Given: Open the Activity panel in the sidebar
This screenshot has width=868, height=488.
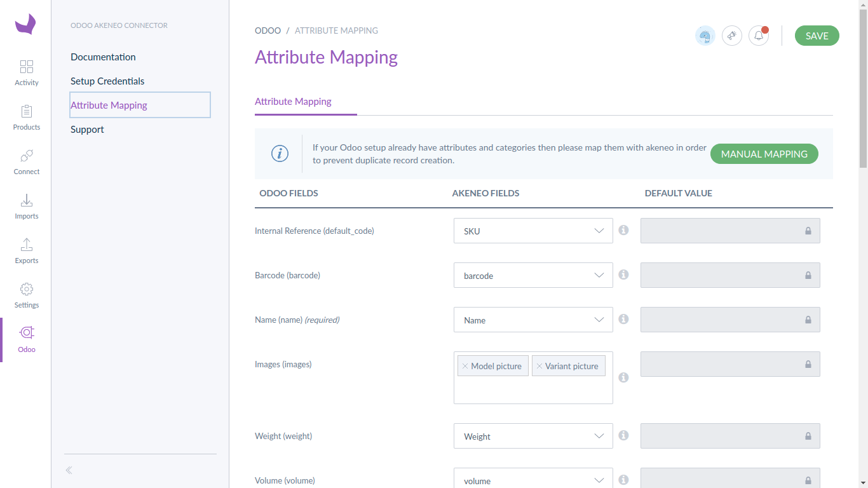Looking at the screenshot, I should click(26, 72).
